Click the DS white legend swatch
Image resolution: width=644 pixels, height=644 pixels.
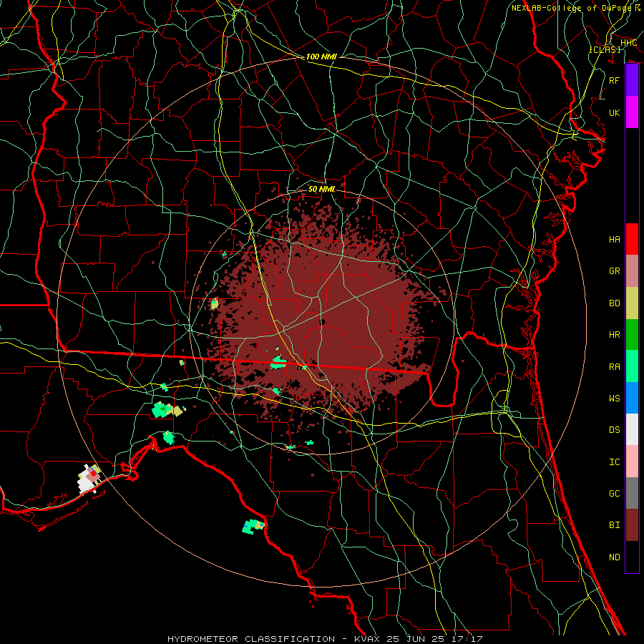(x=632, y=429)
